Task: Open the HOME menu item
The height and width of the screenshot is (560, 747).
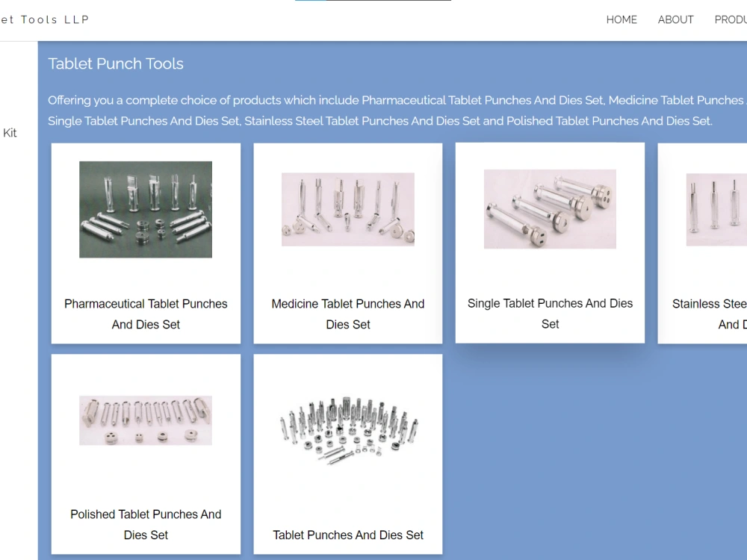Action: pos(622,19)
